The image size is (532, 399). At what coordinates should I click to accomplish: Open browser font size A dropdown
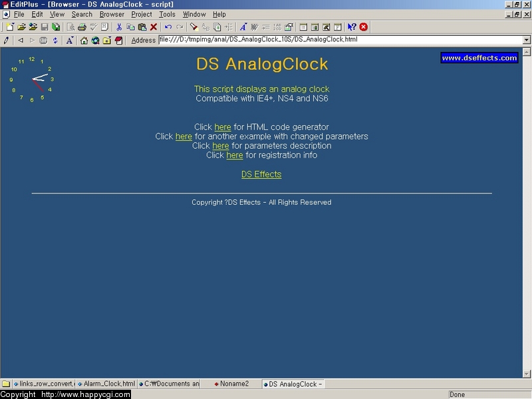click(x=70, y=41)
